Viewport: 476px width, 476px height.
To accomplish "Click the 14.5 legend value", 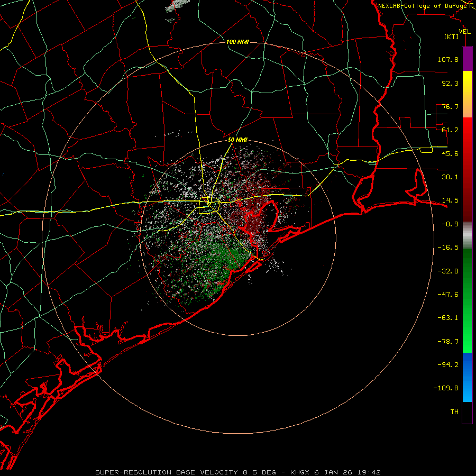I will tap(450, 200).
